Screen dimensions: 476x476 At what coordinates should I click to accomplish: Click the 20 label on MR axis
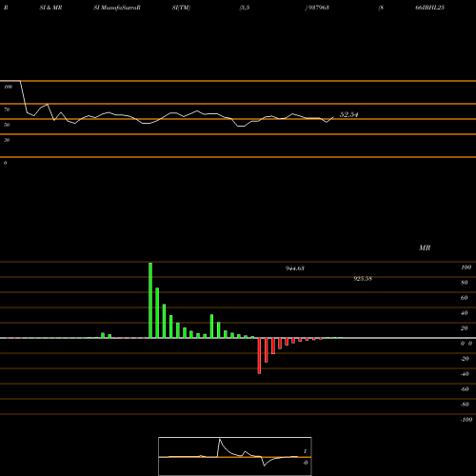465,328
